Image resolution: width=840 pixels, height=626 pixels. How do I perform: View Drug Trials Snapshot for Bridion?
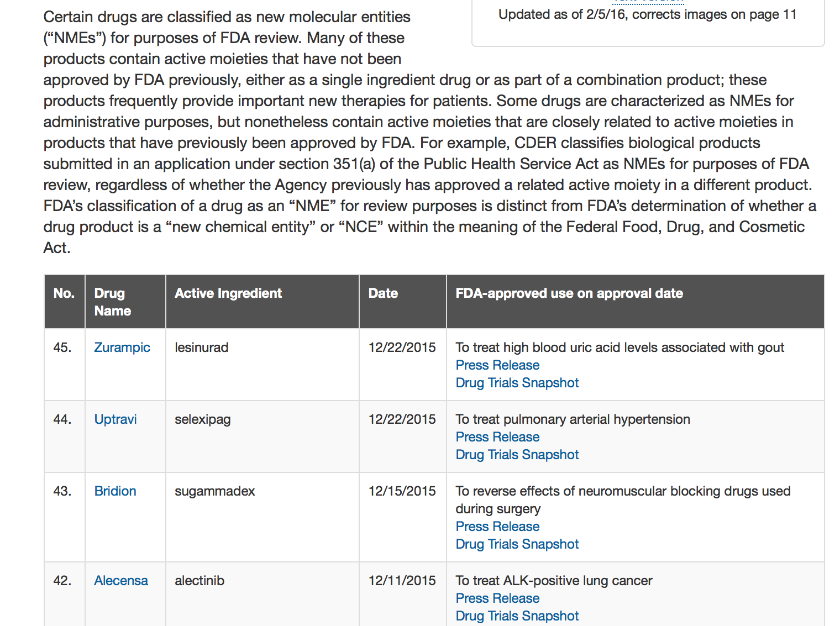(x=517, y=544)
